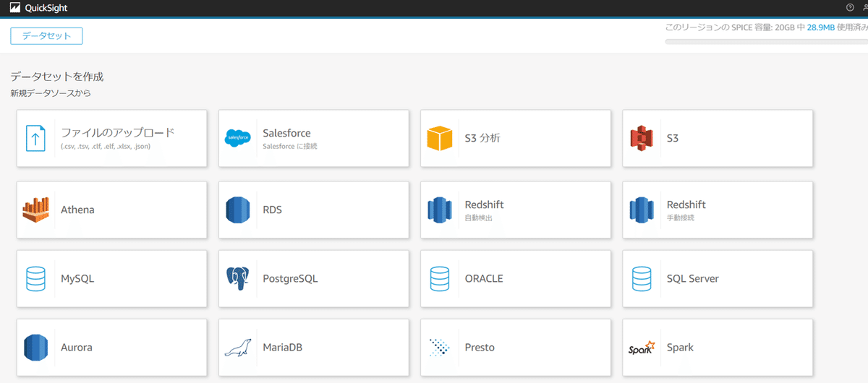Select the MariaDB seal icon
The image size is (868, 383).
(238, 348)
